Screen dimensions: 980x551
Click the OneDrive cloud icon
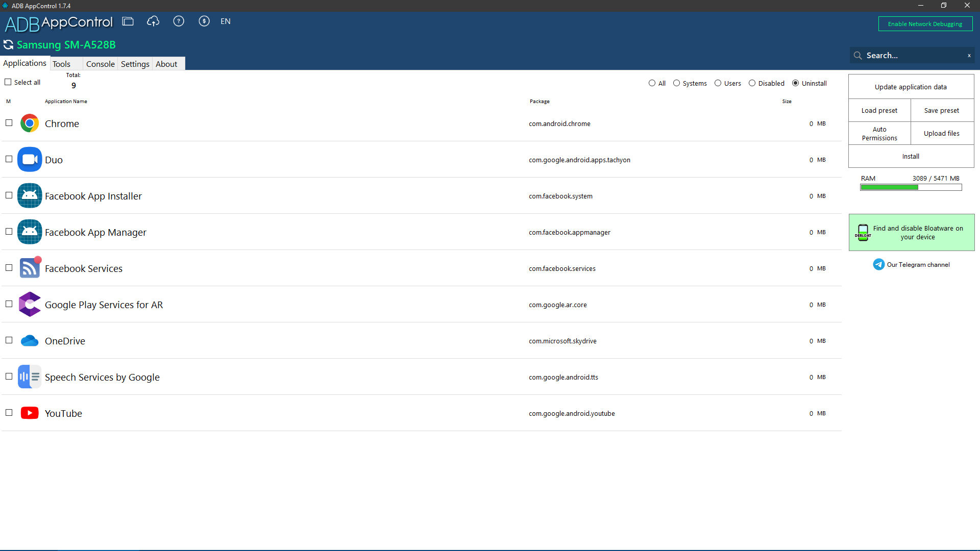(30, 341)
